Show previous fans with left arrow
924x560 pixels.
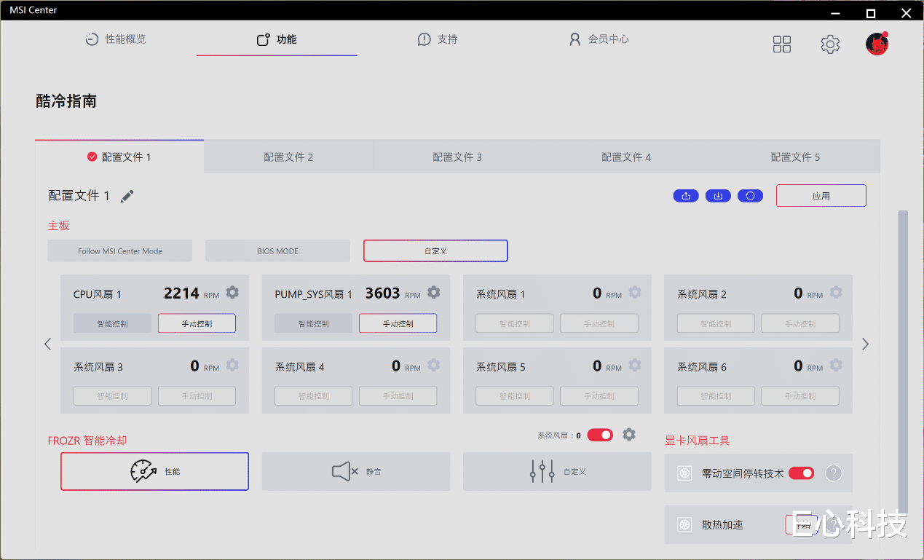point(48,344)
